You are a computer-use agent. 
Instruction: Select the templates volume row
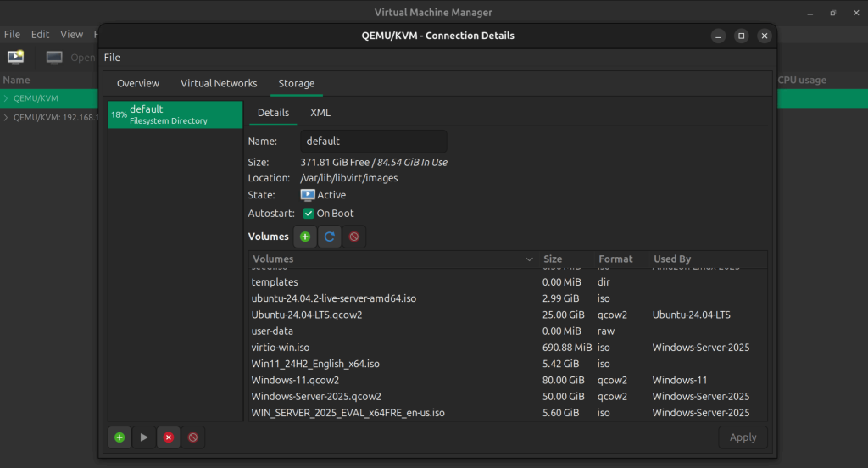coord(509,282)
